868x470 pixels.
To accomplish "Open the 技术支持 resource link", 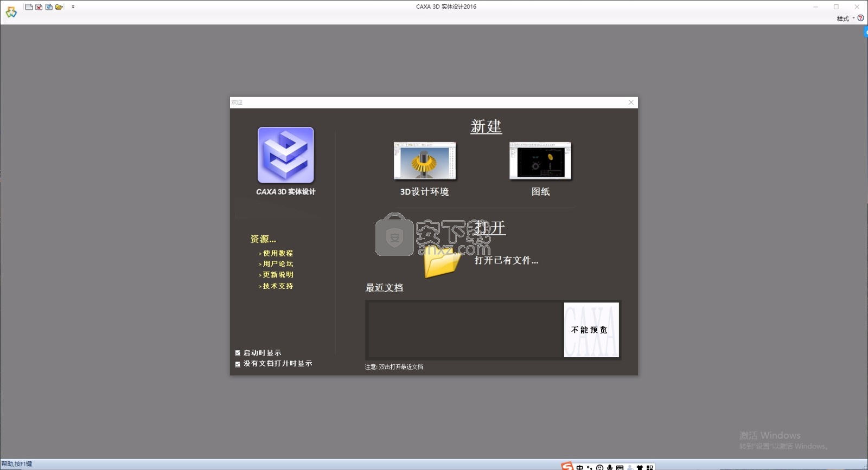I will point(278,286).
